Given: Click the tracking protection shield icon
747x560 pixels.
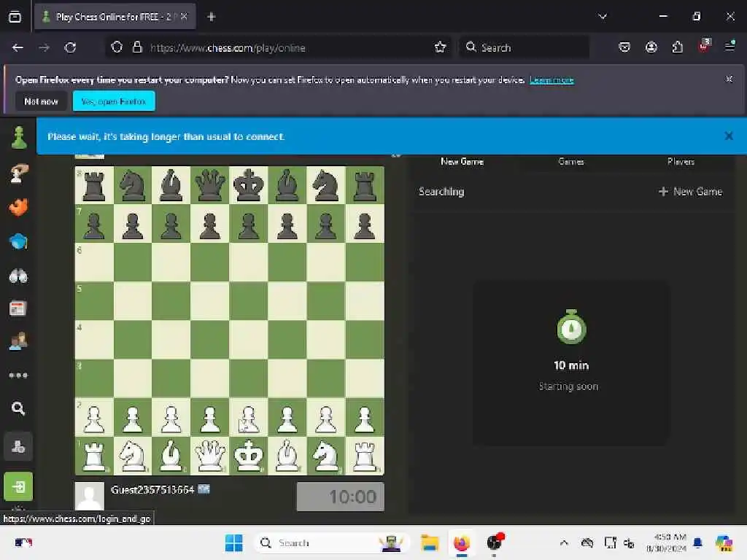Looking at the screenshot, I should 117,47.
